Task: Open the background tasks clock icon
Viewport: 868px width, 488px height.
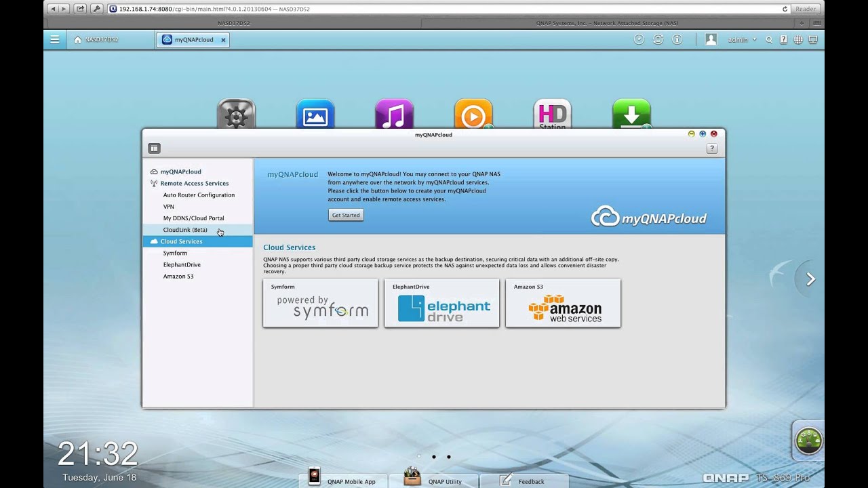Action: click(x=639, y=40)
